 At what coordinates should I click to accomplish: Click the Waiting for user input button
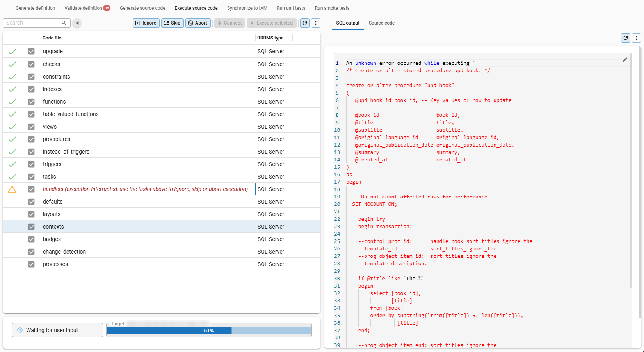[x=57, y=330]
